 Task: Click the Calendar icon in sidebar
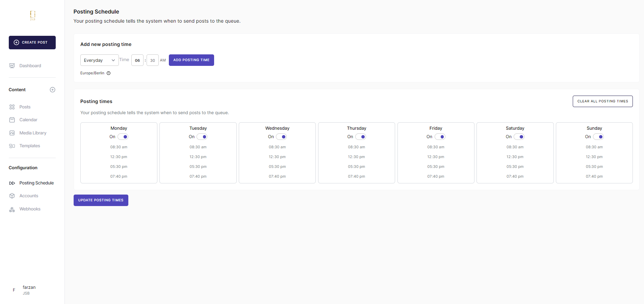click(x=12, y=120)
